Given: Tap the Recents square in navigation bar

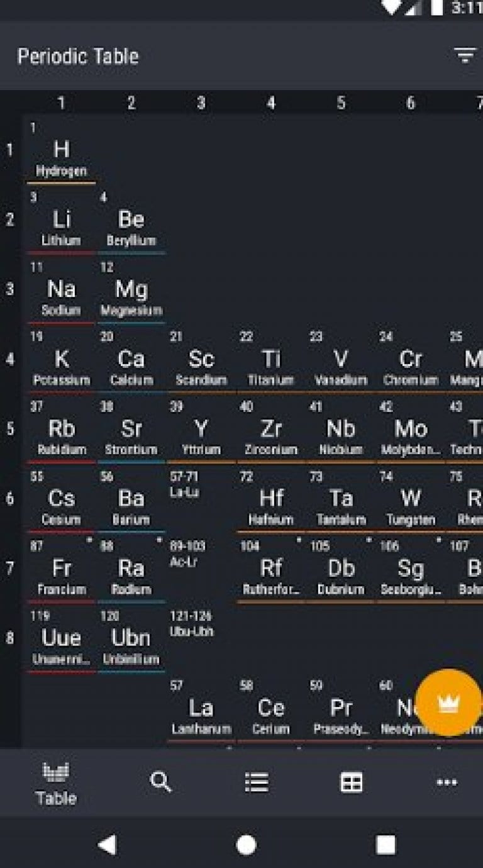Looking at the screenshot, I should 386,845.
